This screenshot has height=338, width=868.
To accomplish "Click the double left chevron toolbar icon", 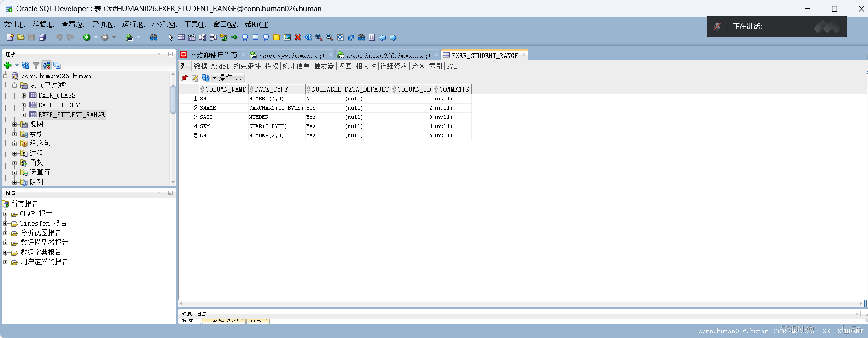I will point(308,37).
